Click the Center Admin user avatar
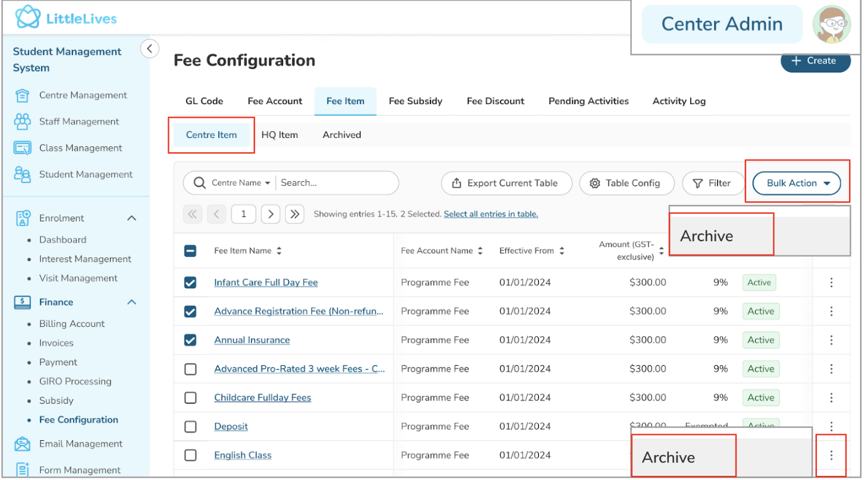The width and height of the screenshot is (868, 480). [831, 24]
